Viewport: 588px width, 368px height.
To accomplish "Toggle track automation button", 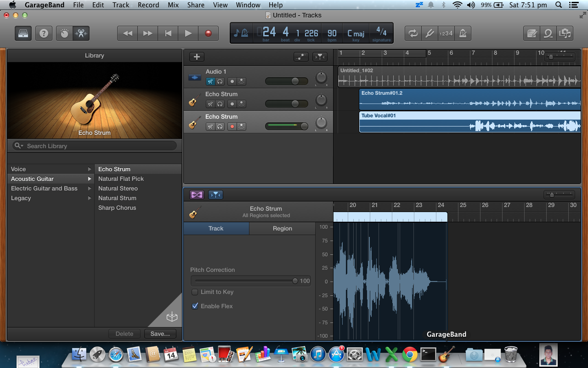I will 301,57.
